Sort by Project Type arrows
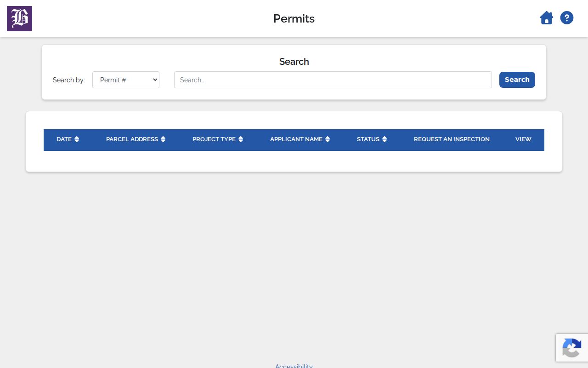Screen dimensions: 588x368 tap(241, 139)
